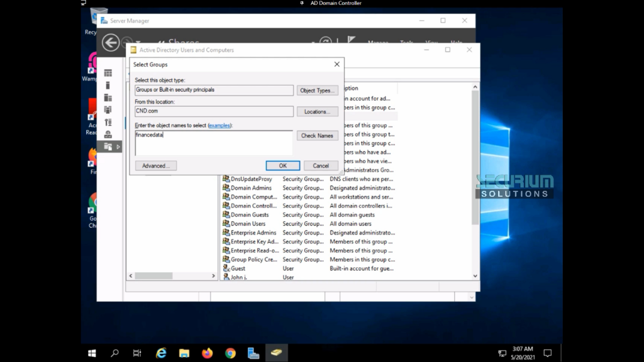The image size is (644, 362).
Task: Click Check Names button
Action: click(317, 136)
